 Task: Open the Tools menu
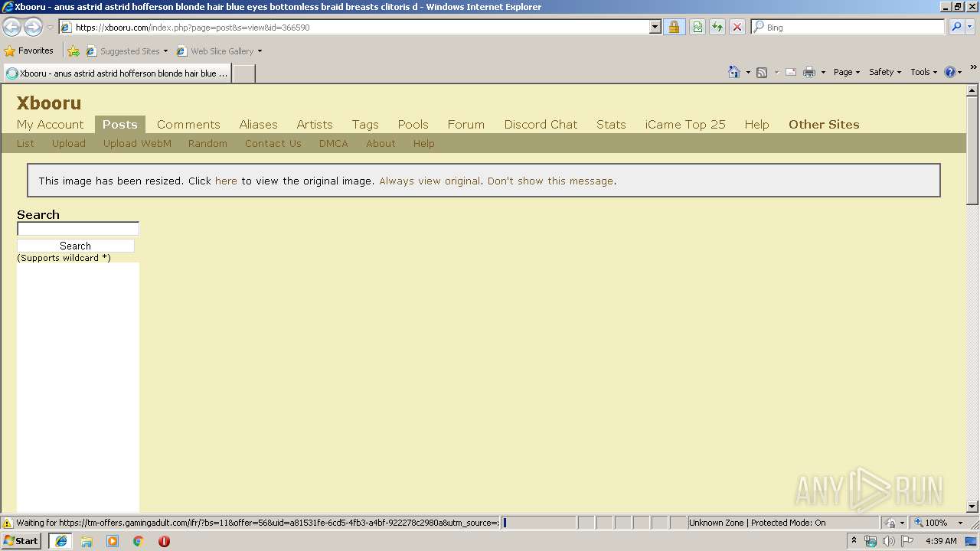click(923, 72)
